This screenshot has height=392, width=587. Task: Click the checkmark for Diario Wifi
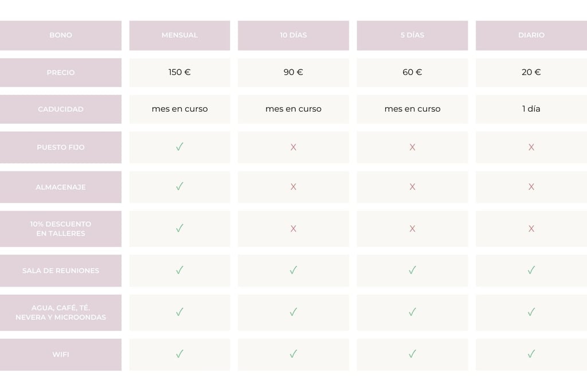coord(531,354)
